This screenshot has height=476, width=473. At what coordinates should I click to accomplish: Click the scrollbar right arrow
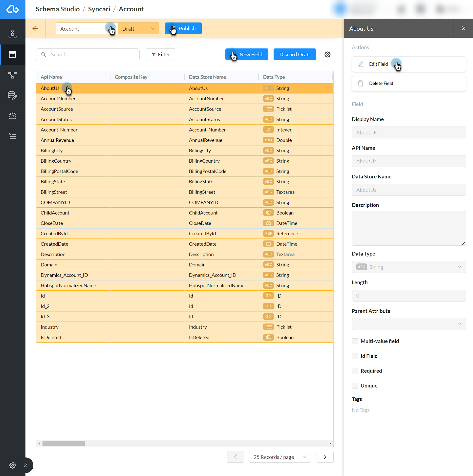pyautogui.click(x=330, y=444)
